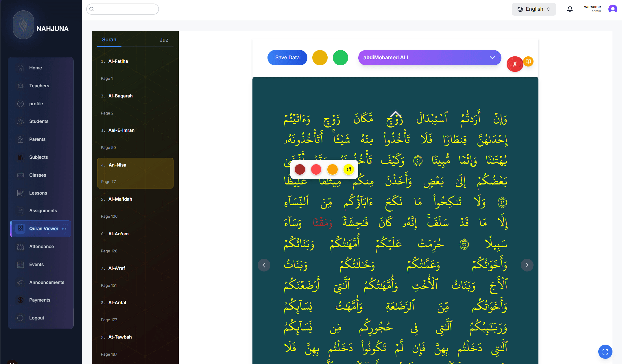
Task: Click the Quran Viewer sidebar icon
Action: click(21, 229)
